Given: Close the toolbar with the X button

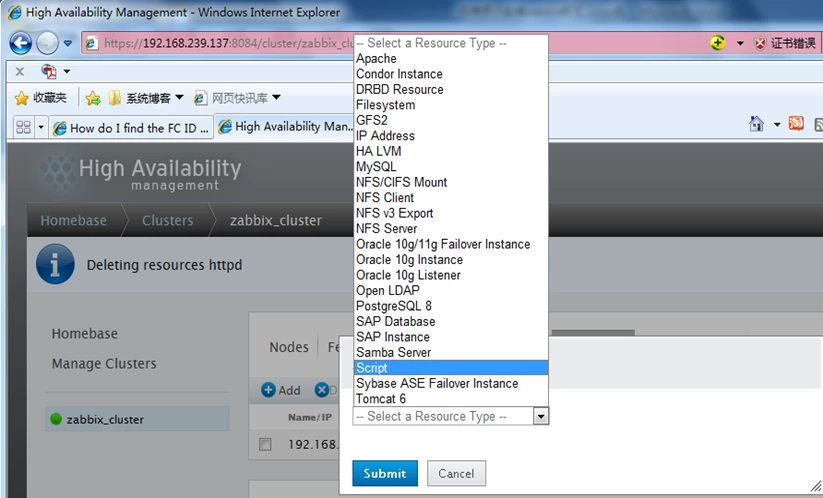Looking at the screenshot, I should coord(19,71).
